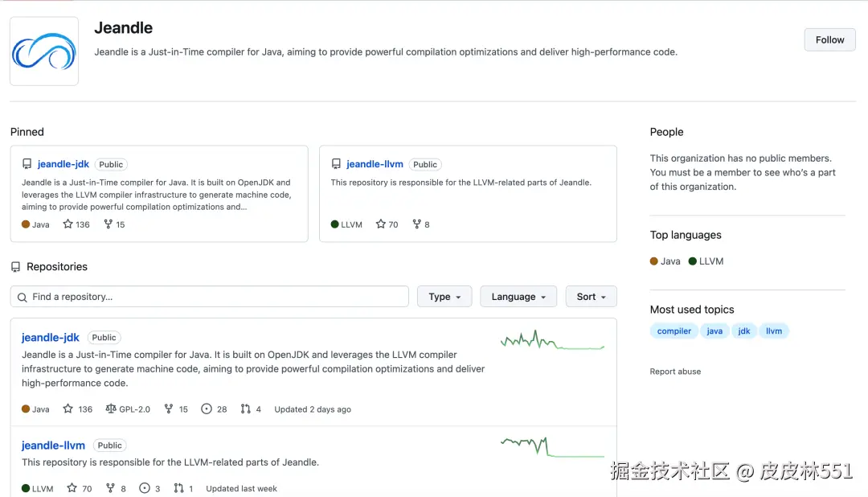Screen dimensions: 868x497
Task: Click the Java language color dot under Top languages
Action: click(654, 261)
